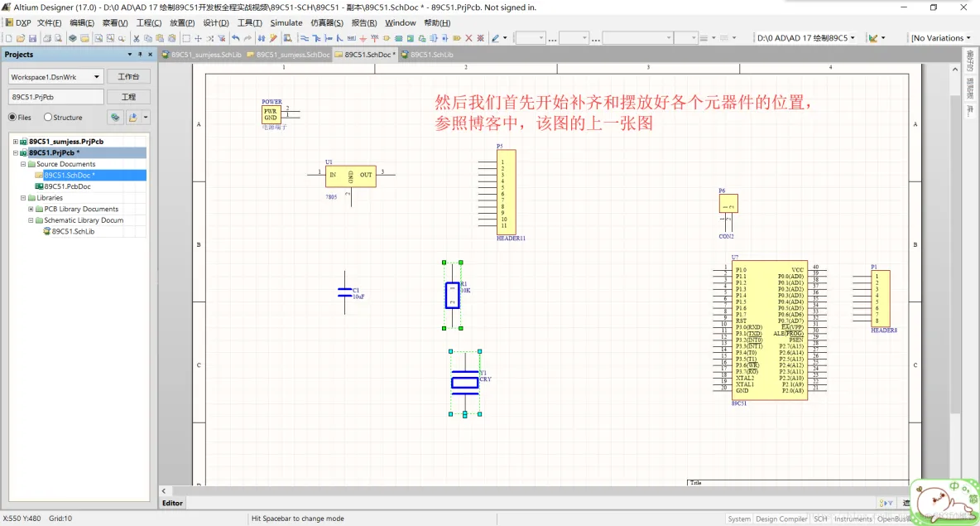Open the Simulate menu
Screen dimensions: 980x526
[286, 22]
